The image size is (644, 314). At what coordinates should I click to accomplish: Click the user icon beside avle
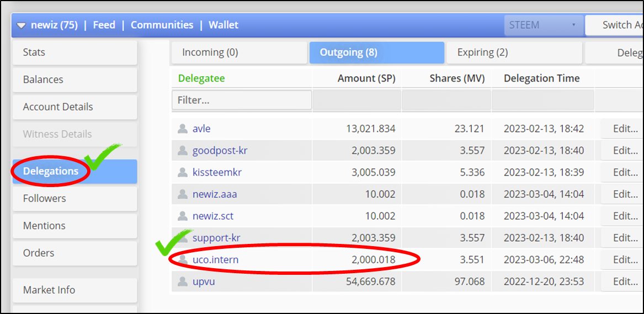pyautogui.click(x=182, y=129)
